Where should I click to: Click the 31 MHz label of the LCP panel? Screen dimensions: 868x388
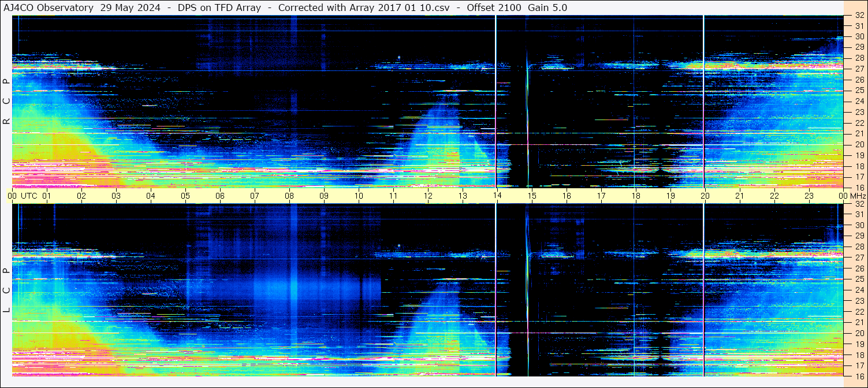coord(859,214)
